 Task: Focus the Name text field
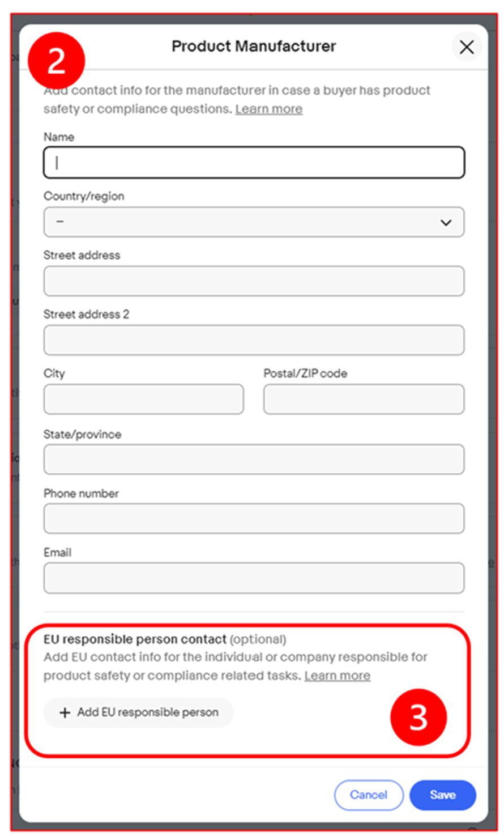point(254,163)
